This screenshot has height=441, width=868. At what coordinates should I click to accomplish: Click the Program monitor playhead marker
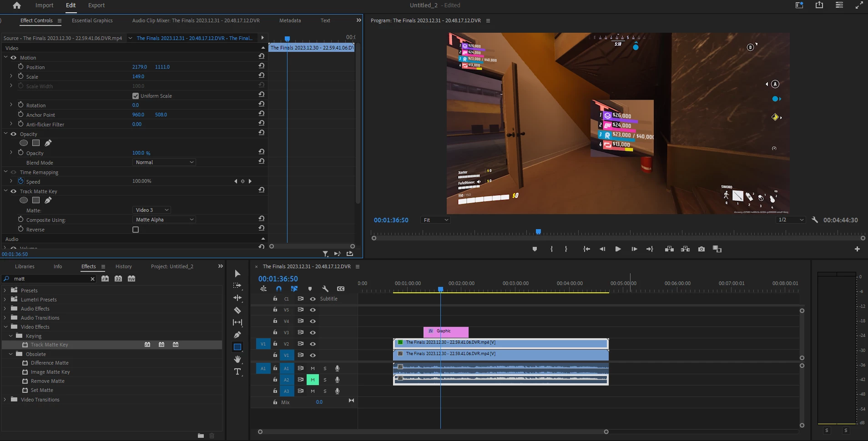pyautogui.click(x=538, y=232)
